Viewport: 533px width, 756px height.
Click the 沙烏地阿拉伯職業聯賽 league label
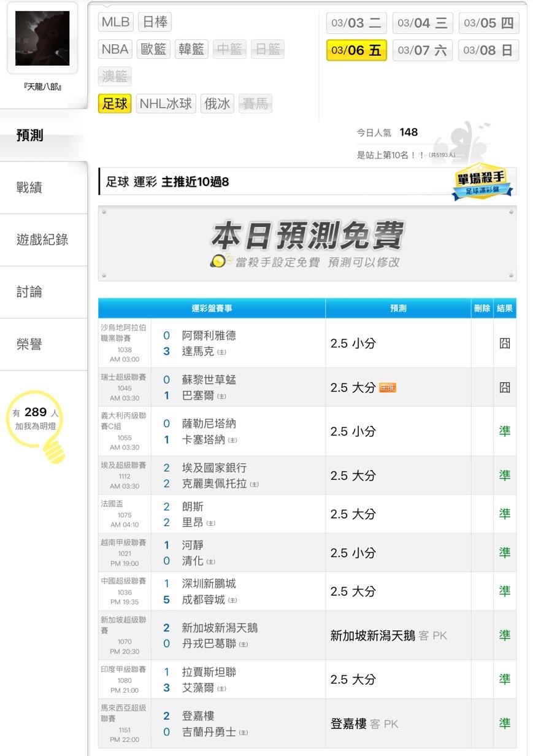click(123, 333)
